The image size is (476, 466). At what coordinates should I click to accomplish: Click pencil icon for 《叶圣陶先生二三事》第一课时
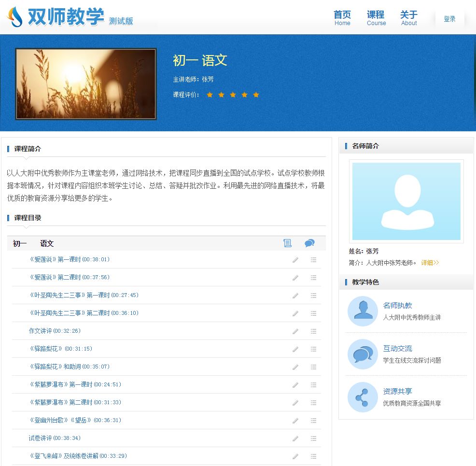point(295,296)
